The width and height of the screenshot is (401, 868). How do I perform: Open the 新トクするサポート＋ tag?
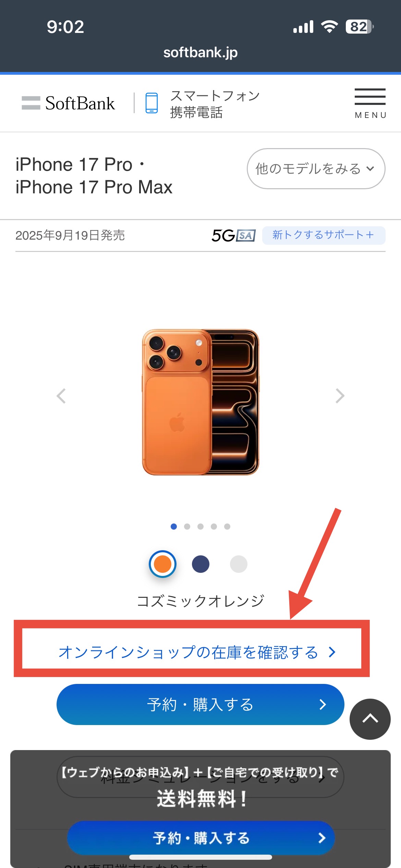pos(324,235)
